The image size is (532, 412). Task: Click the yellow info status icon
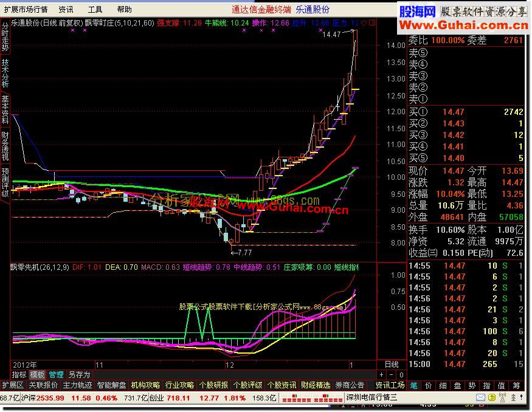tap(492, 397)
